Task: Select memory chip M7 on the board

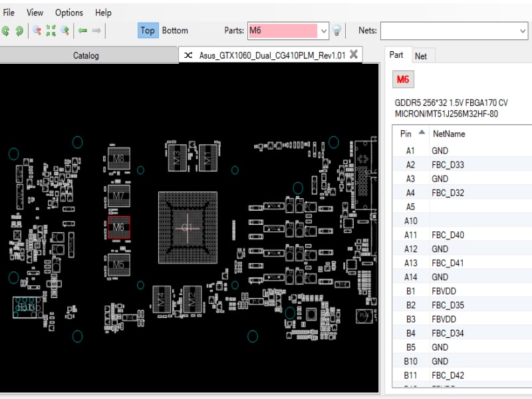Action: coord(118,196)
